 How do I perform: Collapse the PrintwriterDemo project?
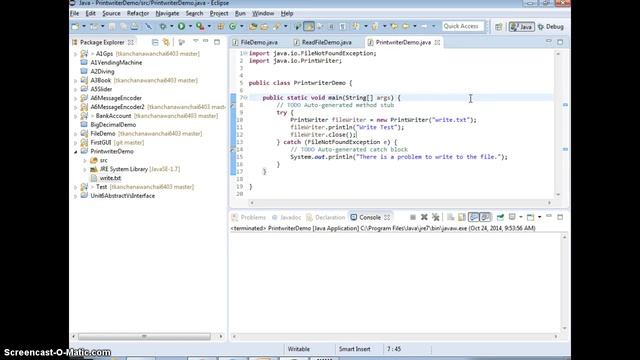(76, 151)
